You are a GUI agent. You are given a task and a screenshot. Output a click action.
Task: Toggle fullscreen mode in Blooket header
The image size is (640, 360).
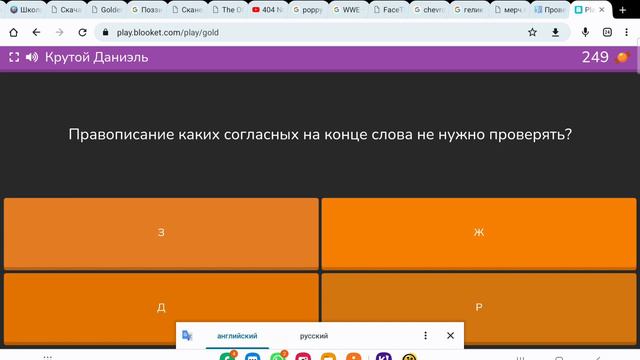[14, 58]
